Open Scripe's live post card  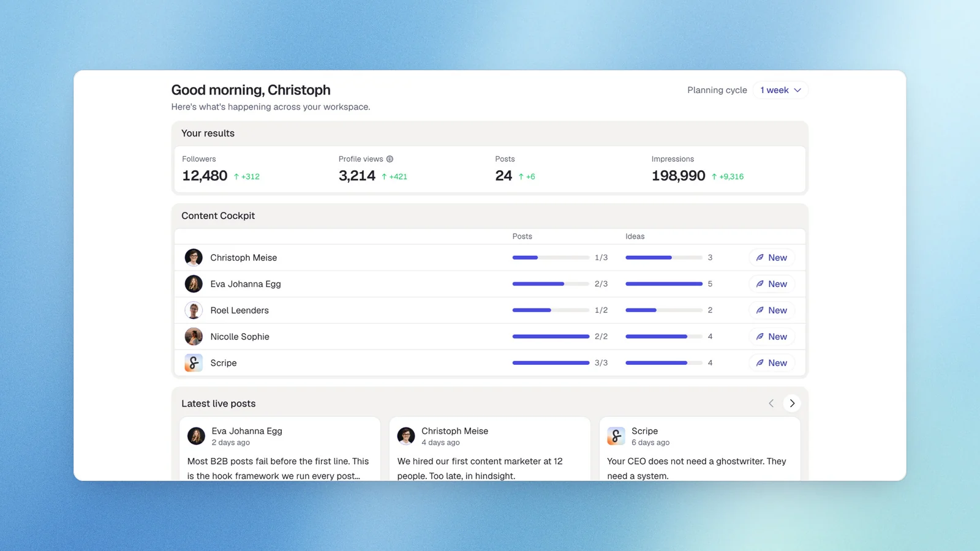[x=700, y=449]
